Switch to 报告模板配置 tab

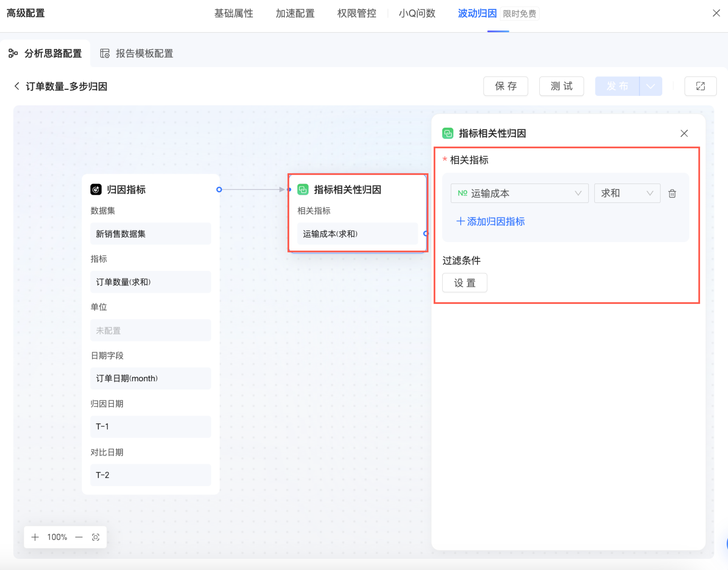point(137,53)
